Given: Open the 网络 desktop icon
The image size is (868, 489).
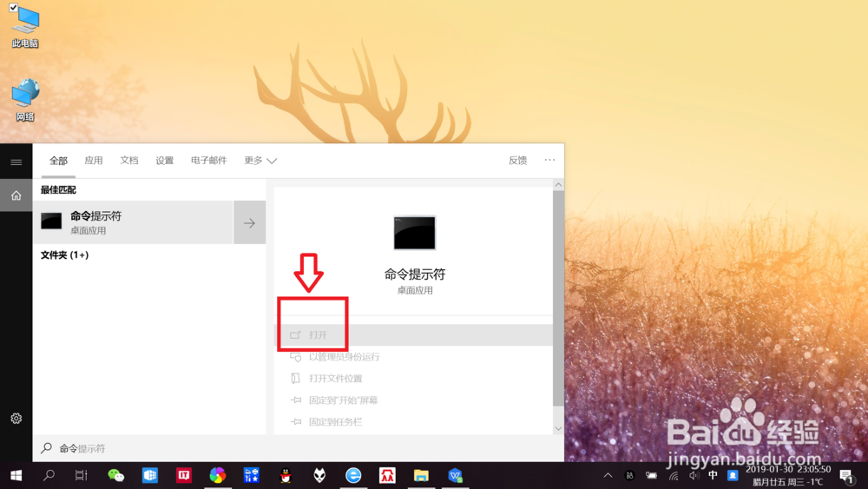Looking at the screenshot, I should (x=25, y=100).
